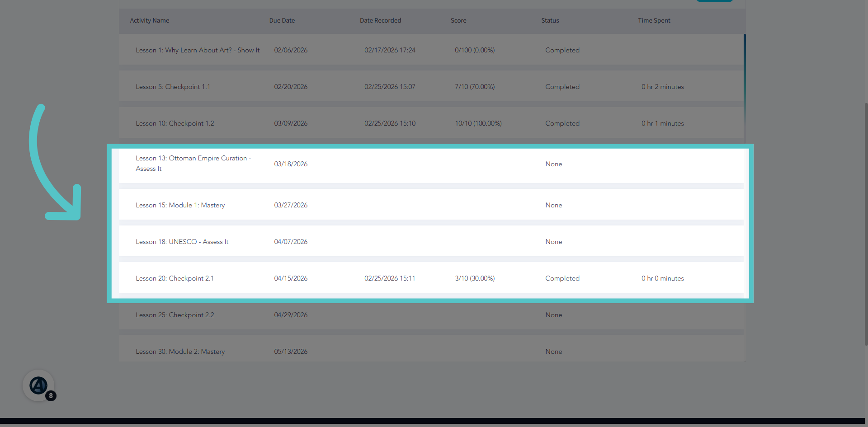
Task: Open the chat widget icon with badge 8
Action: point(39,386)
